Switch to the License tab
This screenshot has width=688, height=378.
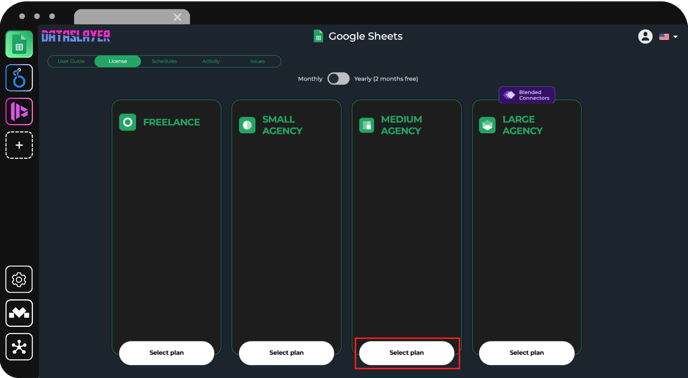(x=118, y=61)
